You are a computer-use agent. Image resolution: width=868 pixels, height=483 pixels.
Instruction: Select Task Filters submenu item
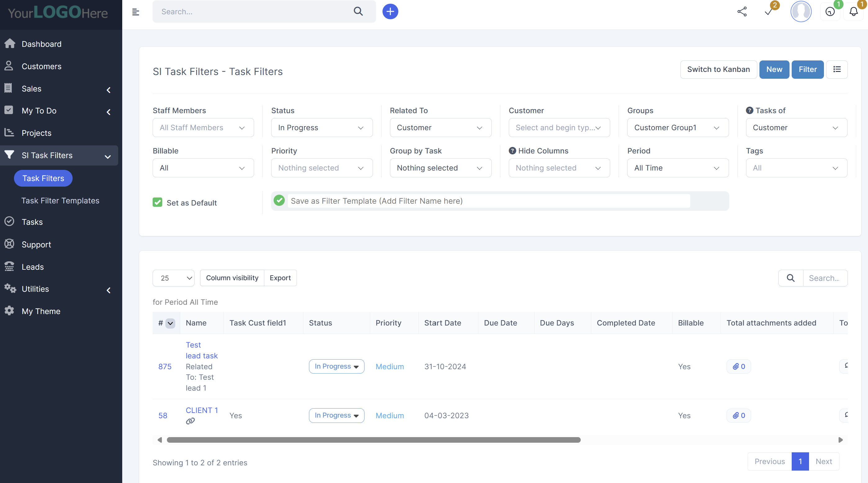(x=43, y=178)
